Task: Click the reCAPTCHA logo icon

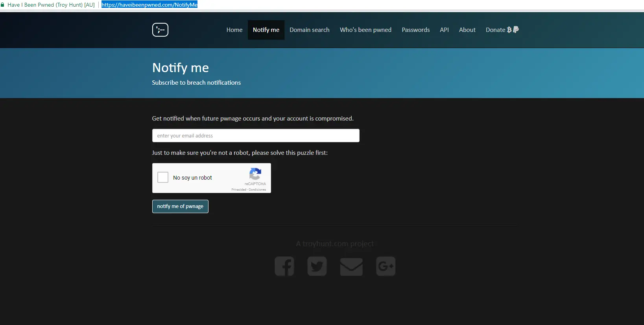Action: pos(255,174)
